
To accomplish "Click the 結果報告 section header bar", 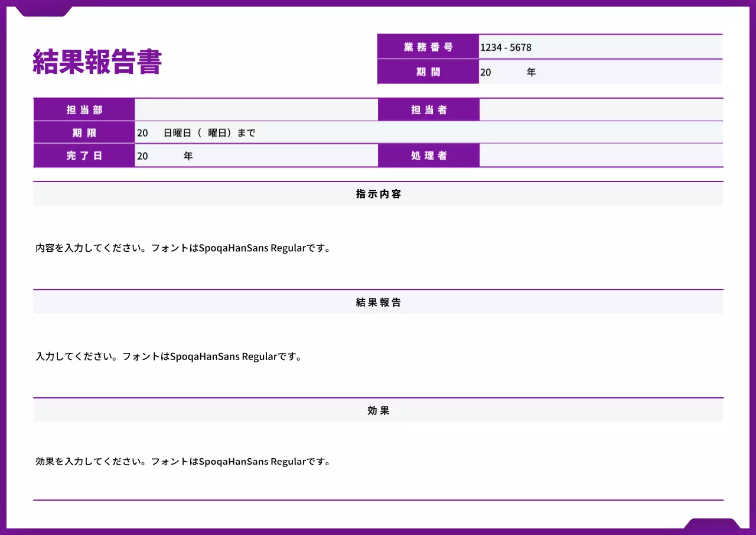I will 378,302.
